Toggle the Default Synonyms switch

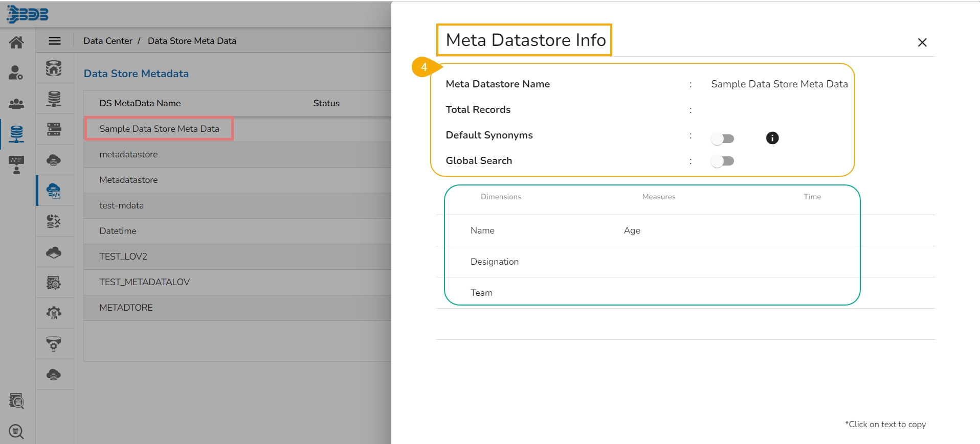pos(723,138)
